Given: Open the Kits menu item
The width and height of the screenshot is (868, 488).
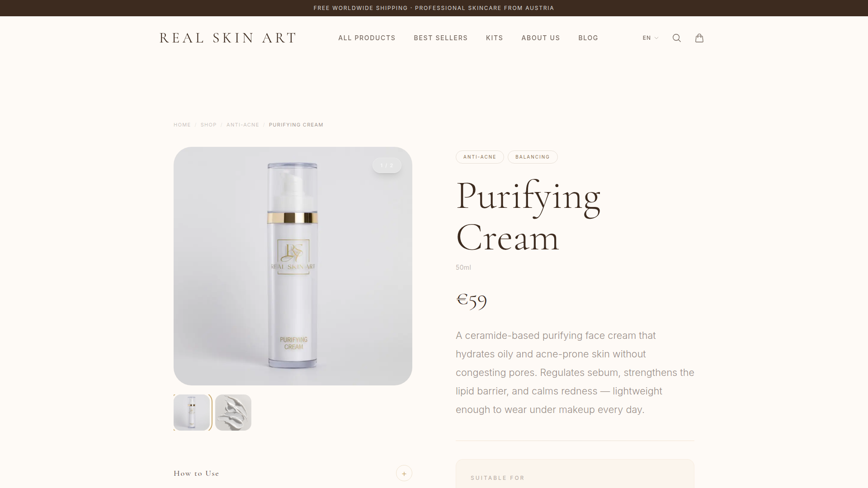Looking at the screenshot, I should pyautogui.click(x=494, y=38).
